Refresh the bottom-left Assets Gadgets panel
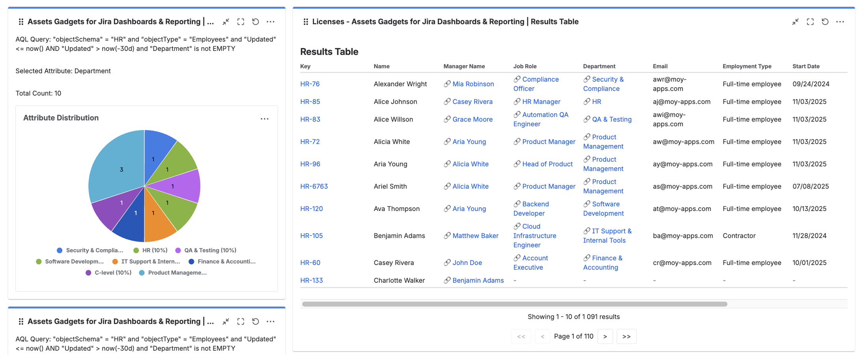Image resolution: width=868 pixels, height=355 pixels. tap(256, 321)
